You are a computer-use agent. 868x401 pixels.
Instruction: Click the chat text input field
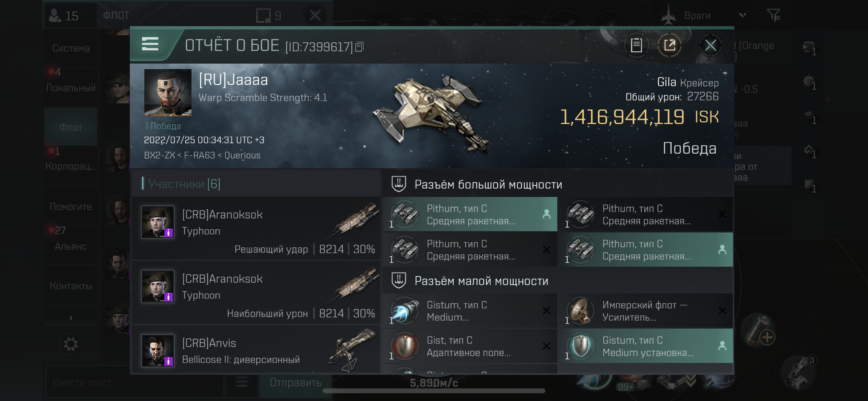[x=135, y=383]
